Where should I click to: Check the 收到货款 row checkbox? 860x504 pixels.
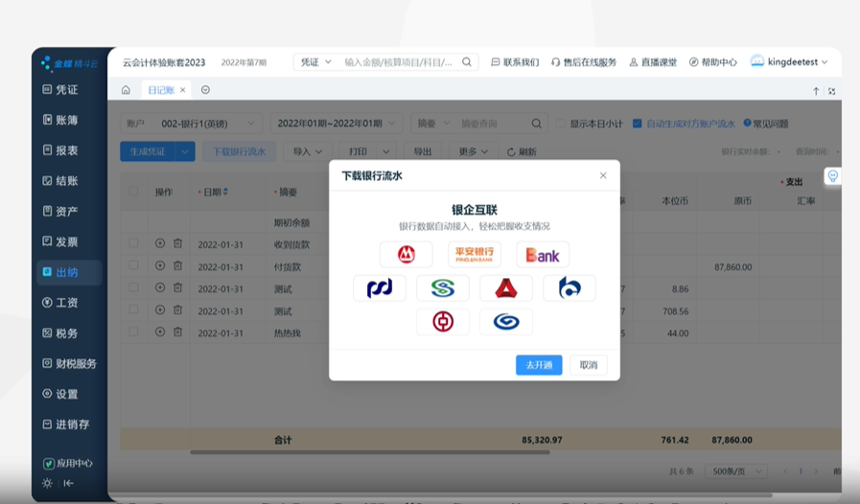tap(133, 243)
